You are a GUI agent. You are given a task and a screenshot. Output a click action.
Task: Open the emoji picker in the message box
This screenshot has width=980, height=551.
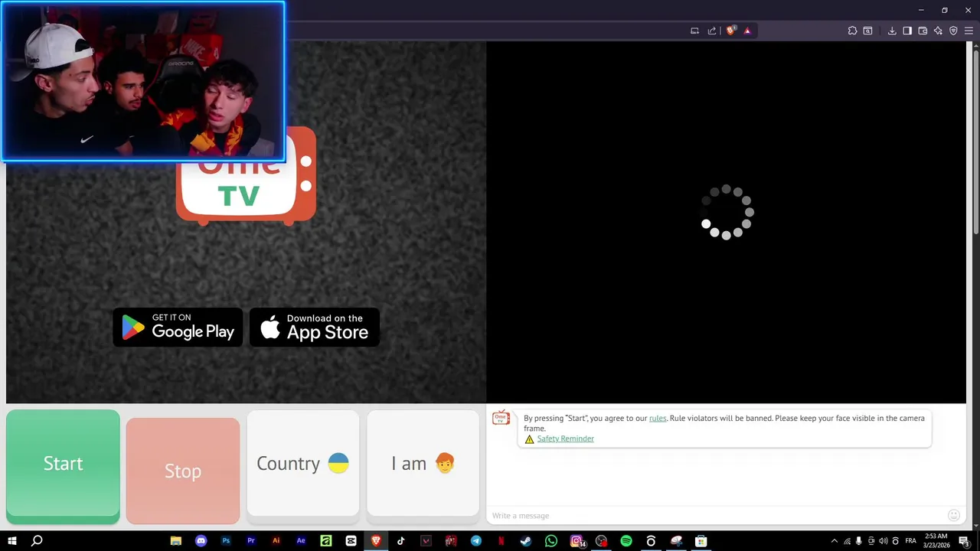[x=954, y=515]
